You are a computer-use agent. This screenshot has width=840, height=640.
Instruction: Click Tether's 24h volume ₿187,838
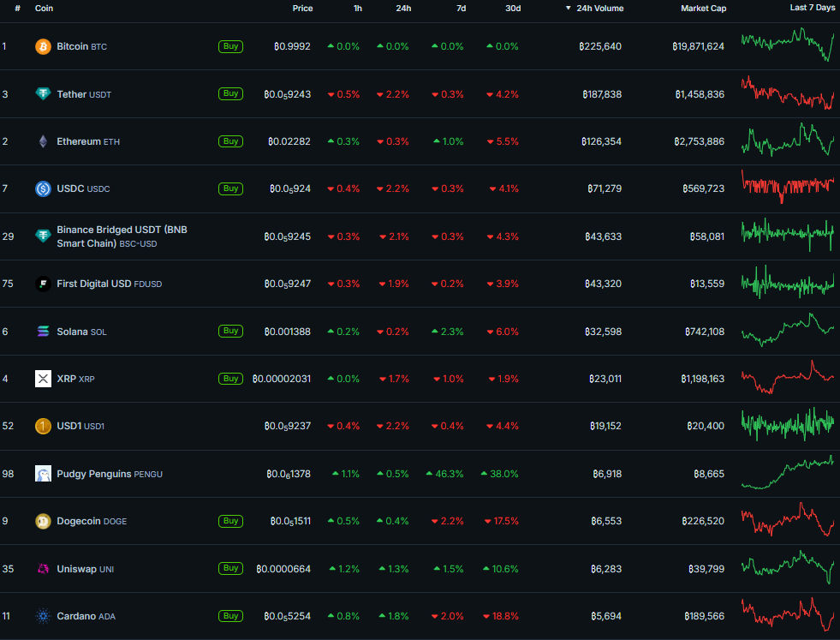coord(602,94)
